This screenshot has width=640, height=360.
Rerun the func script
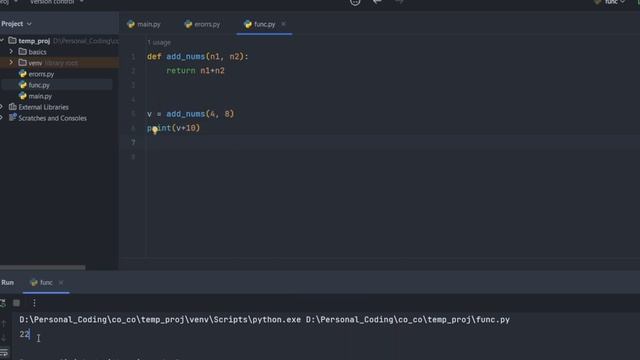pyautogui.click(x=3, y=303)
